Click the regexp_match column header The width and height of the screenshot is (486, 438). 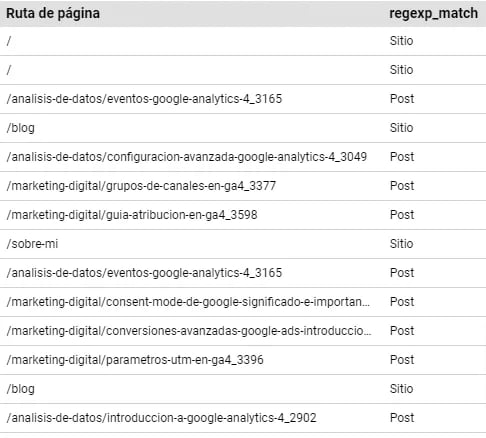[433, 13]
